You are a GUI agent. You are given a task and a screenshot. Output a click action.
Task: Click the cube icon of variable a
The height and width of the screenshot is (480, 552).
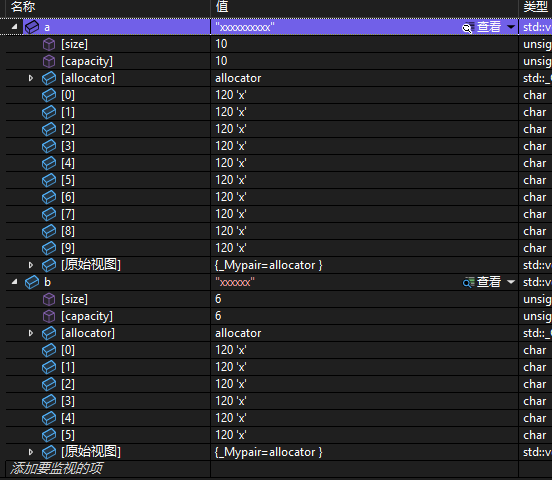point(32,27)
